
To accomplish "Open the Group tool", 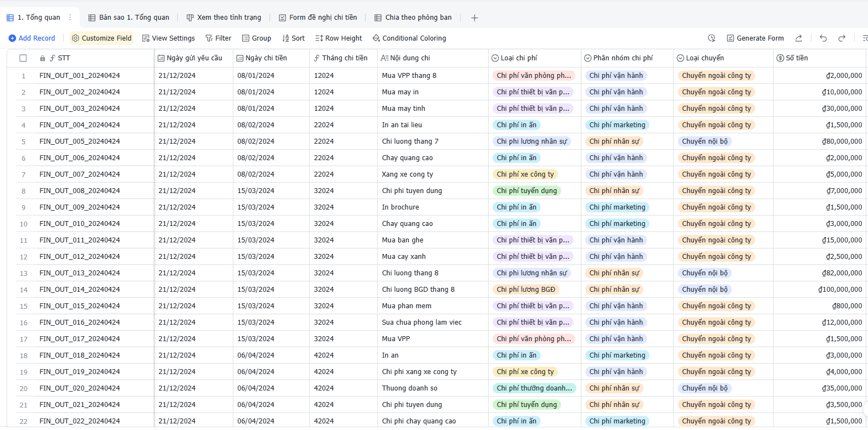I will click(x=256, y=38).
